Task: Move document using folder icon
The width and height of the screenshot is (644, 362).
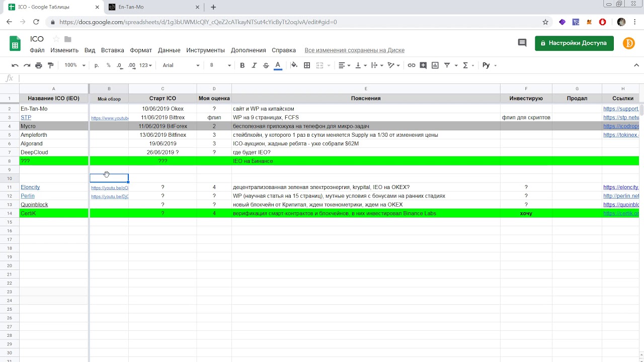Action: [68, 39]
